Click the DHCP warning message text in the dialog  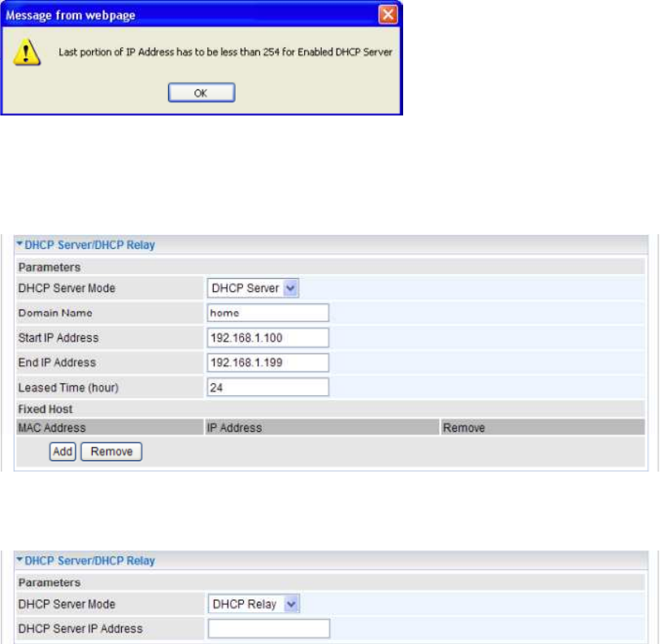click(x=225, y=52)
